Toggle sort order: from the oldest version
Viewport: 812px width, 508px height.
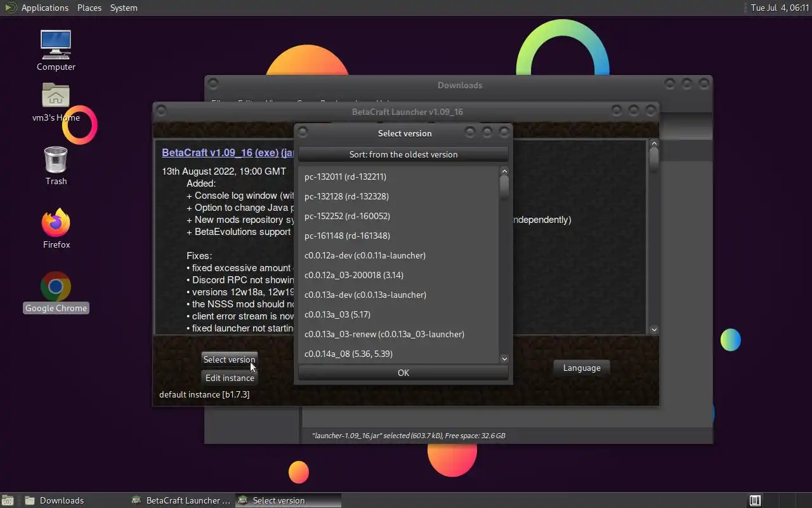tap(403, 154)
